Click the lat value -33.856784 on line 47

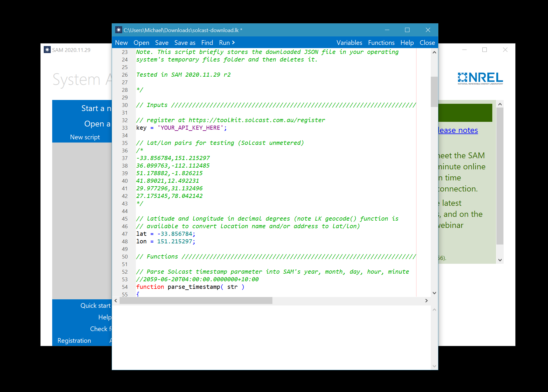pyautogui.click(x=175, y=234)
